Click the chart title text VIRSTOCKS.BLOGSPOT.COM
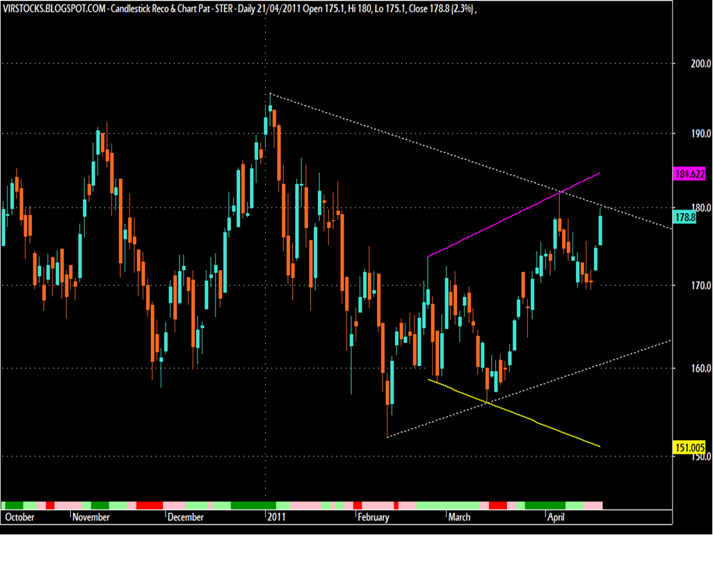 click(x=54, y=8)
